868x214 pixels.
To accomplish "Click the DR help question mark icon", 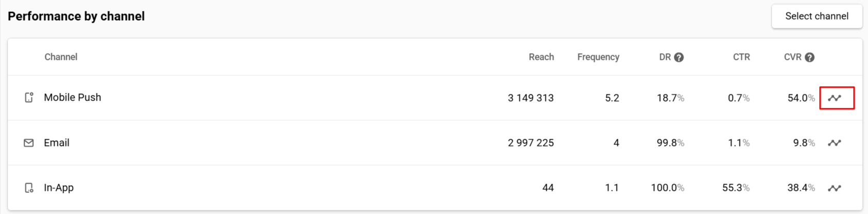I will [x=679, y=57].
